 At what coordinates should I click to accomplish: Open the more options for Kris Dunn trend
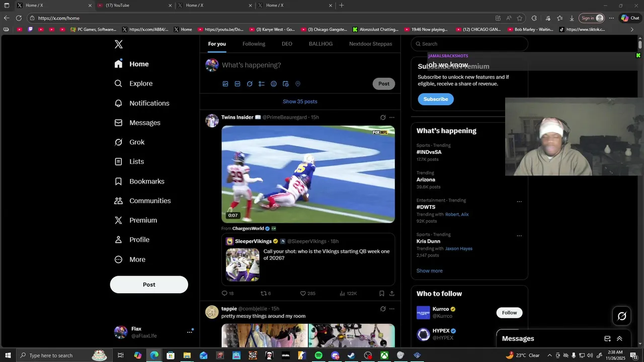click(519, 236)
